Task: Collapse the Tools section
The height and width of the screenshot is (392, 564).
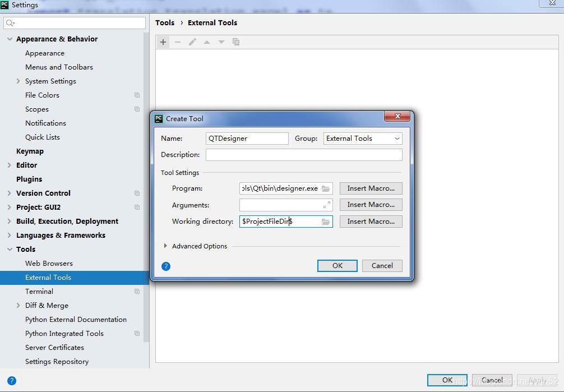Action: (x=10, y=249)
